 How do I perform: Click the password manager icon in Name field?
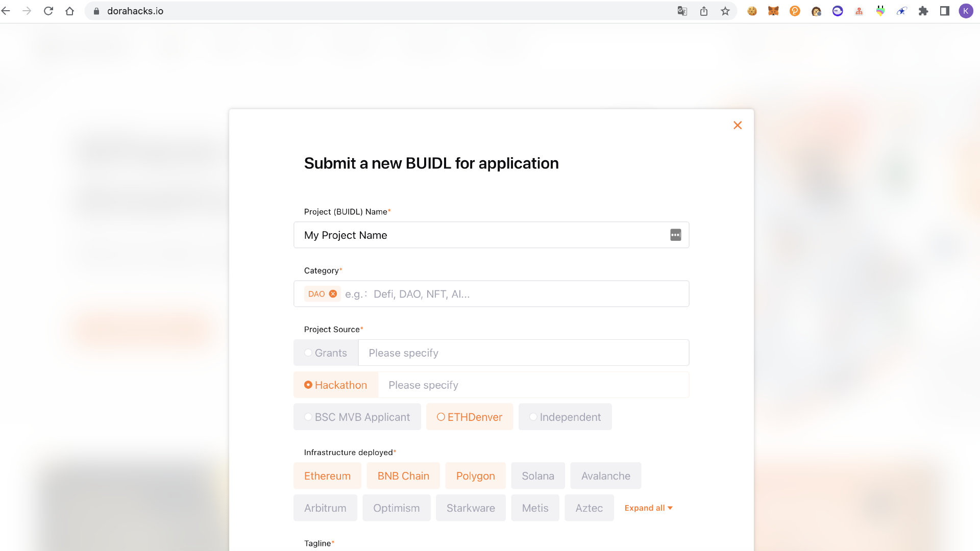click(x=675, y=235)
